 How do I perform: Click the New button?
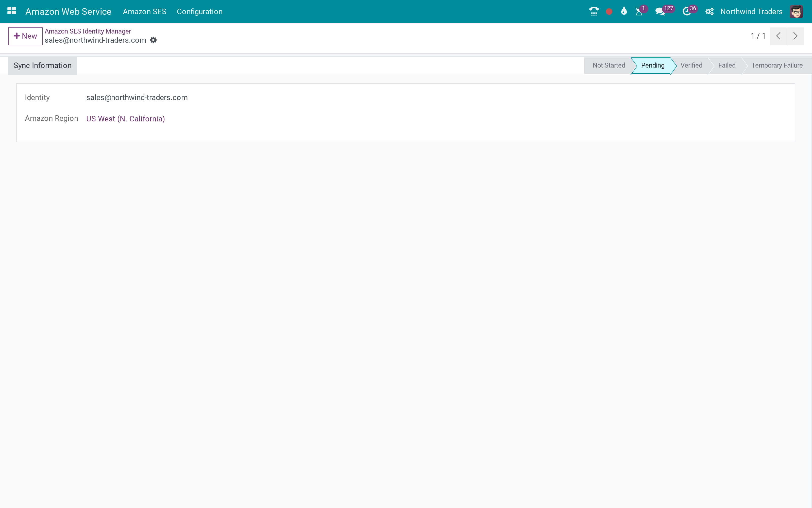pyautogui.click(x=25, y=36)
